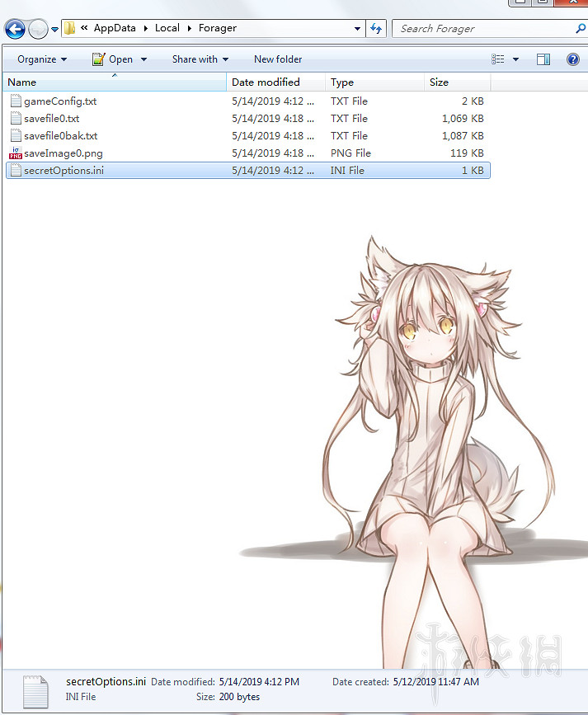Expand the address bar history dropdown

pyautogui.click(x=357, y=28)
